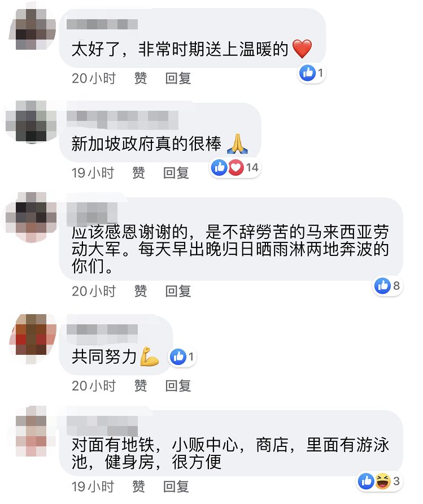This screenshot has width=423, height=504.
Task: Open the 19小时 timestamp on the 健身房 comment
Action: [93, 486]
